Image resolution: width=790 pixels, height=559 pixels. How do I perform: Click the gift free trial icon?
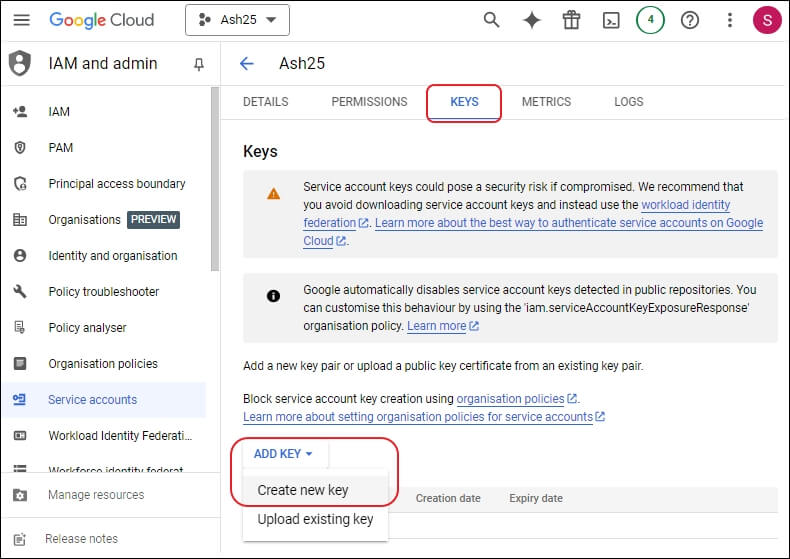[571, 20]
